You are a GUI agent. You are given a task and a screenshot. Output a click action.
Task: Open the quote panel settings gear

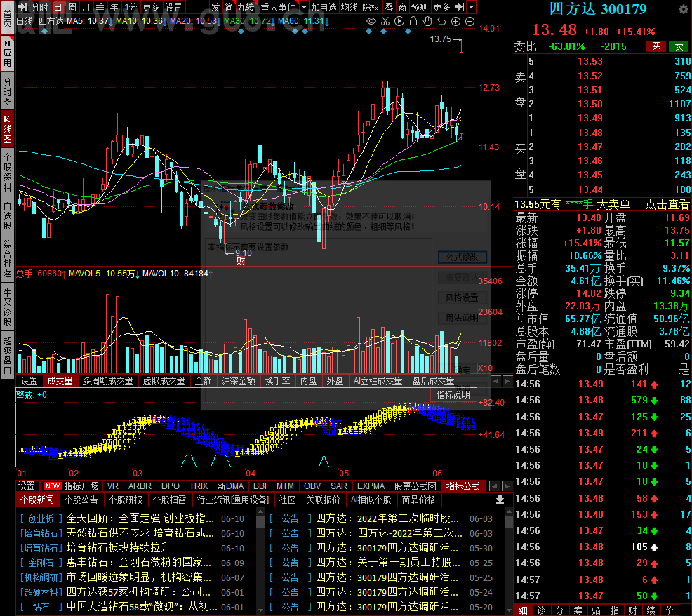coord(683,9)
